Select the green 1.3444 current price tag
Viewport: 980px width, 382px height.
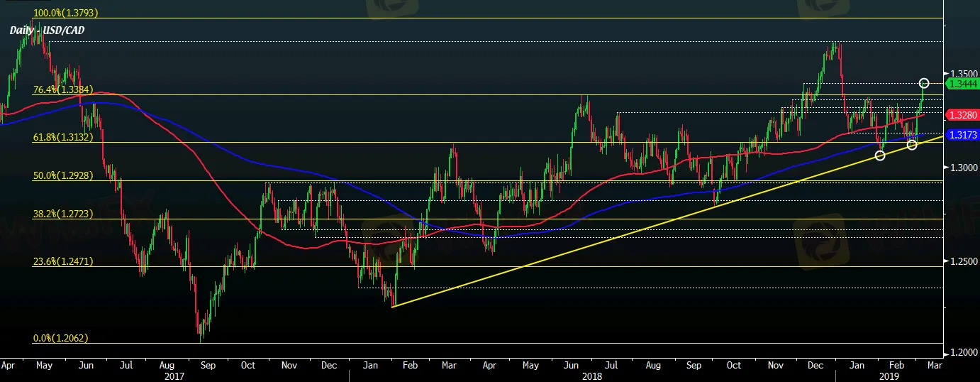click(962, 84)
